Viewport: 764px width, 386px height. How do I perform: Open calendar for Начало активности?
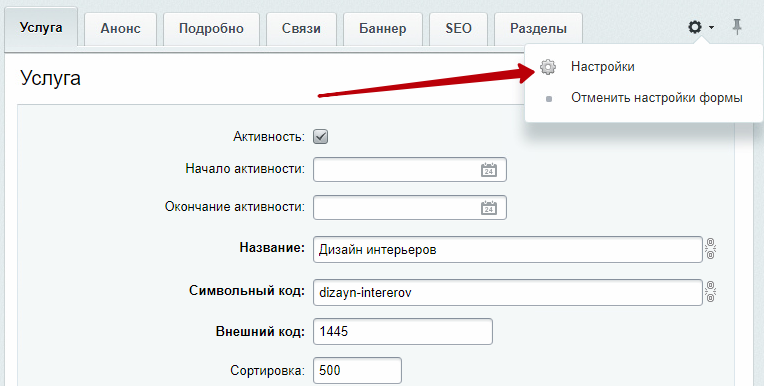click(x=489, y=170)
